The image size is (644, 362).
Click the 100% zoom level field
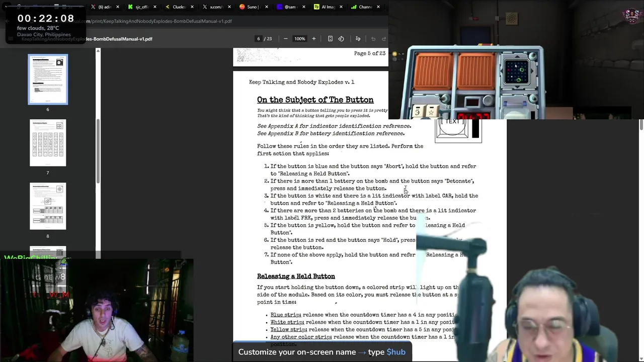[300, 39]
